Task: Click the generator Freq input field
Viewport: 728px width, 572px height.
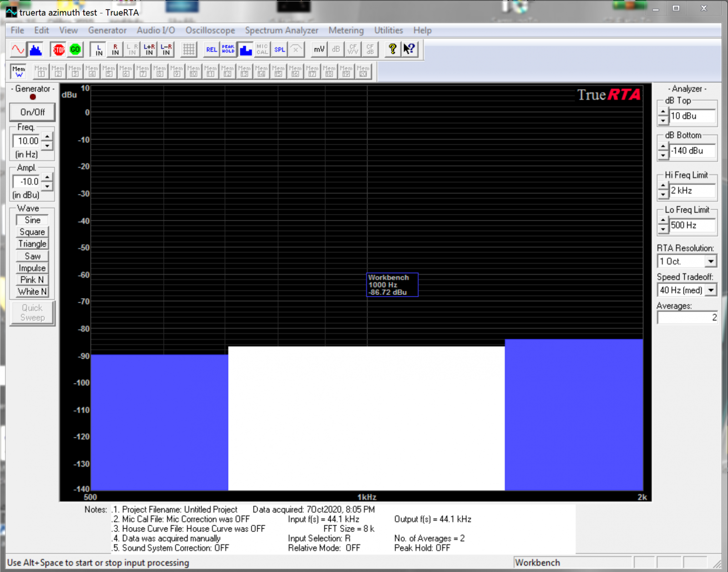Action: [x=27, y=141]
